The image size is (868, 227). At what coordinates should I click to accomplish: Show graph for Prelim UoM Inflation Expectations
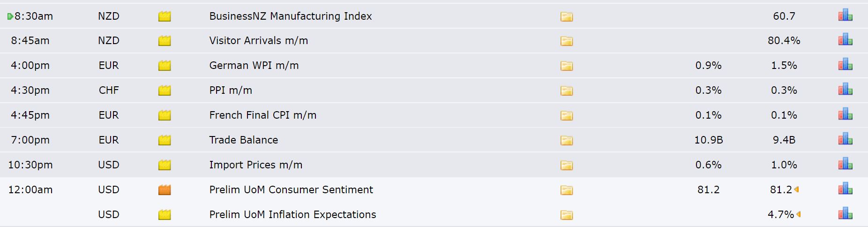(845, 213)
